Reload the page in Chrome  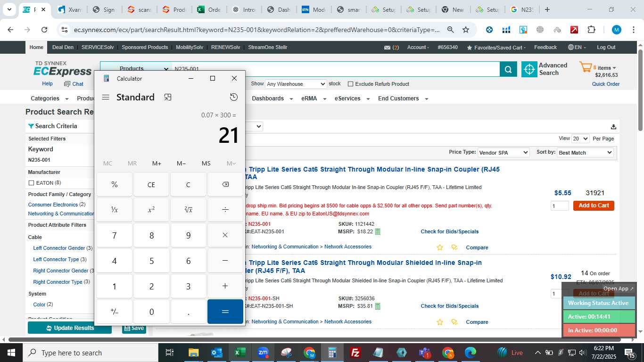[44, 30]
